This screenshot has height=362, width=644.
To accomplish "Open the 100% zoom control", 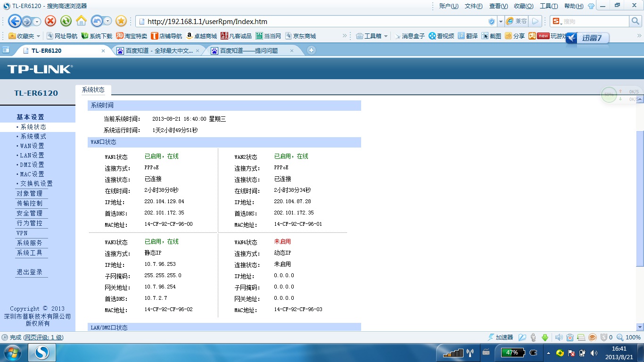I will pos(629,337).
